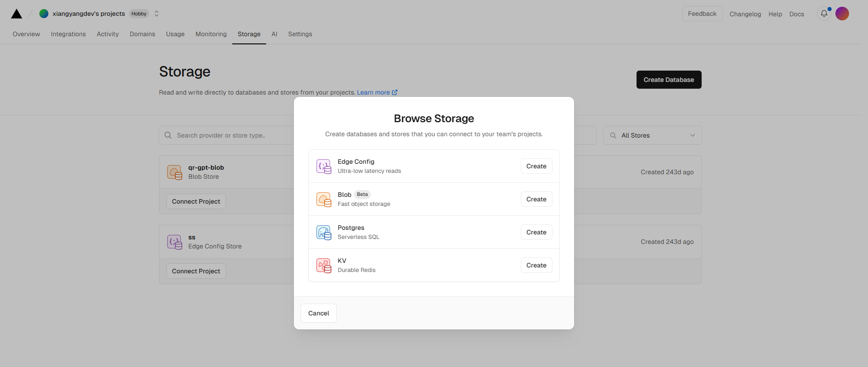868x367 pixels.
Task: Click Create for Blob storage
Action: click(x=536, y=199)
